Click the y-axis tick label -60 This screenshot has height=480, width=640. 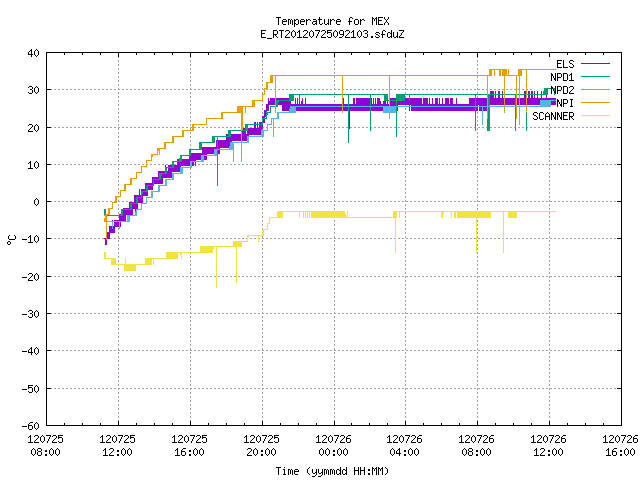coord(31,426)
